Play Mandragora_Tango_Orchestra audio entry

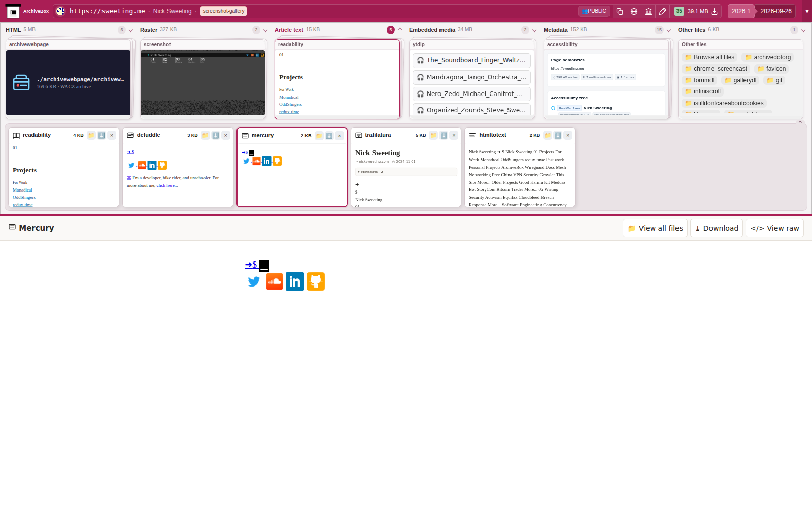(471, 77)
